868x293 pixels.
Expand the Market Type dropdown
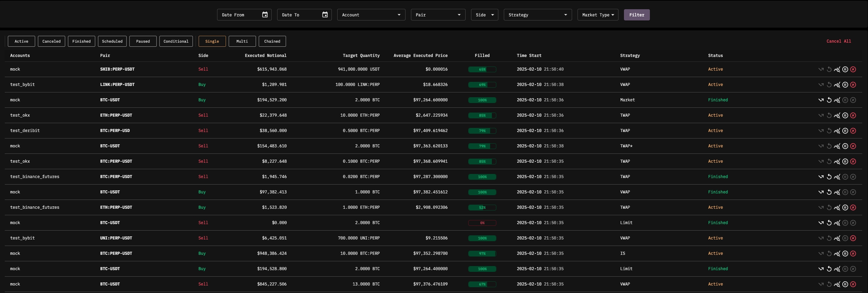(598, 15)
